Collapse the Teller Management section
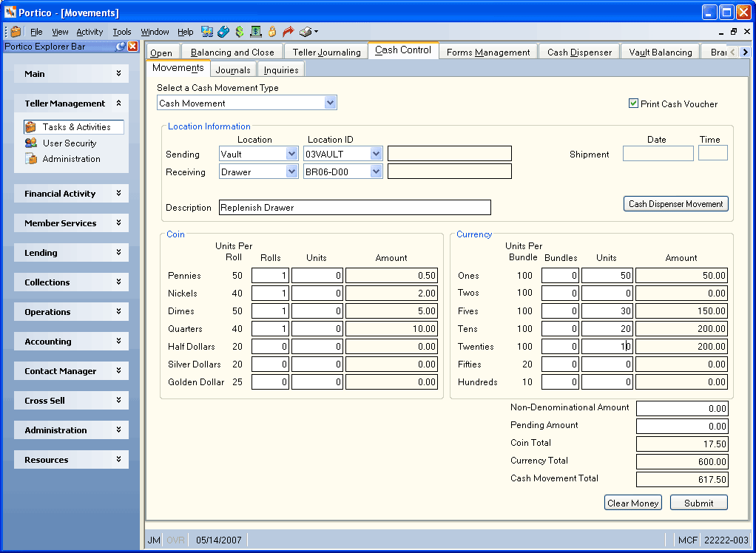Viewport: 756px width, 553px height. point(118,103)
